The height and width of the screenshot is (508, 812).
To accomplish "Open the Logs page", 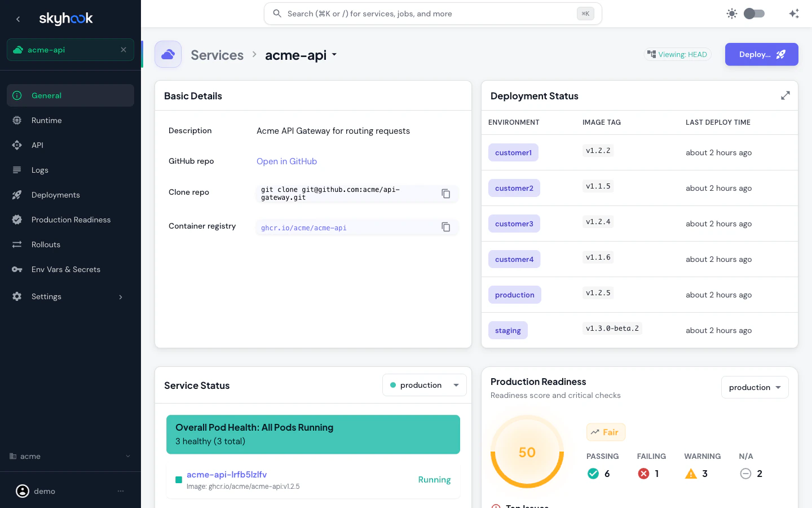I will coord(70,170).
